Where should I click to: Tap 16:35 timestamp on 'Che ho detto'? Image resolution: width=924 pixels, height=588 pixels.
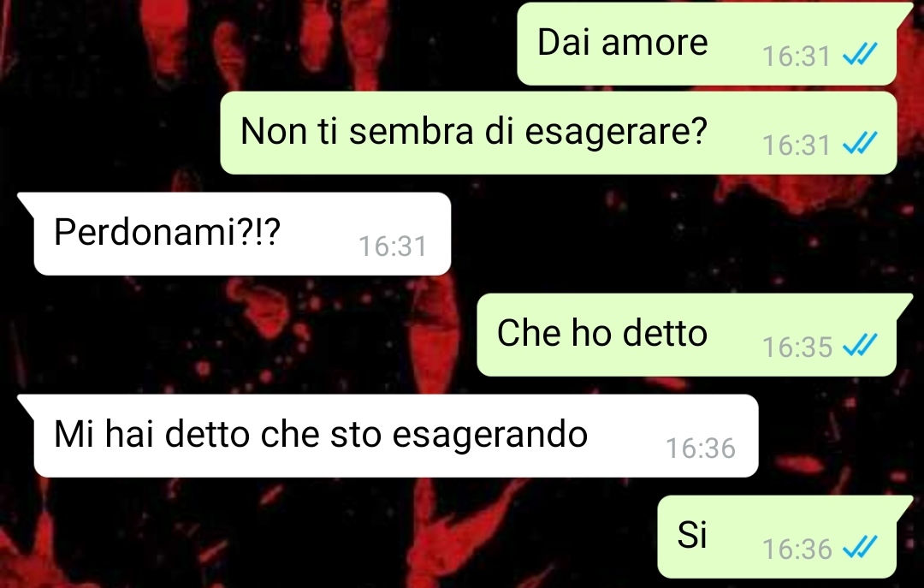click(x=797, y=347)
